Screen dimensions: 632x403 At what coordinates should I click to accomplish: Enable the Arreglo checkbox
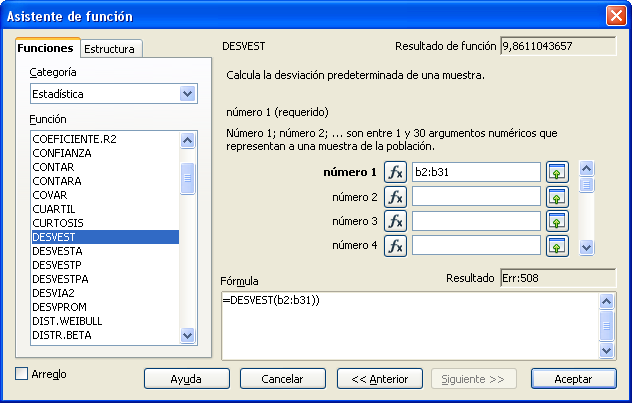click(23, 374)
